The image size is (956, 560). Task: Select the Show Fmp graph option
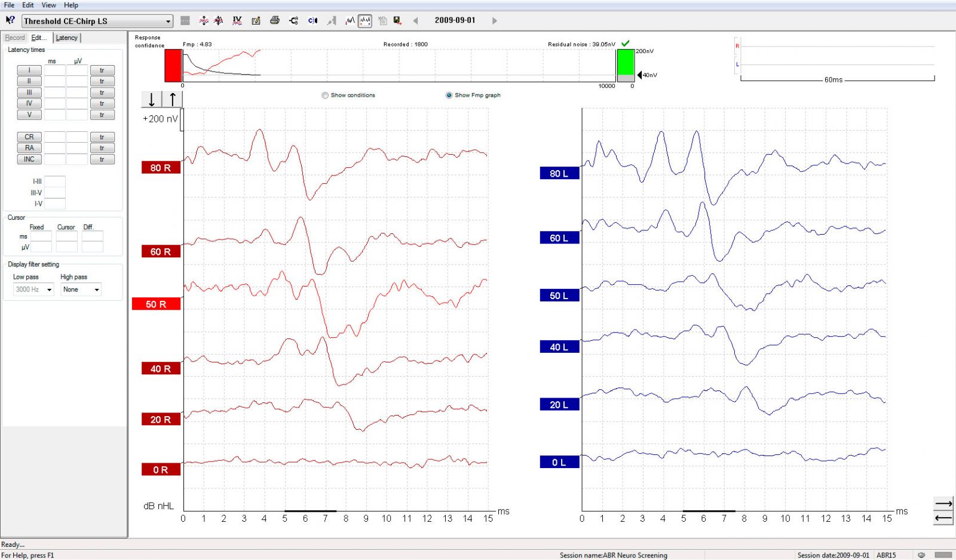(449, 95)
